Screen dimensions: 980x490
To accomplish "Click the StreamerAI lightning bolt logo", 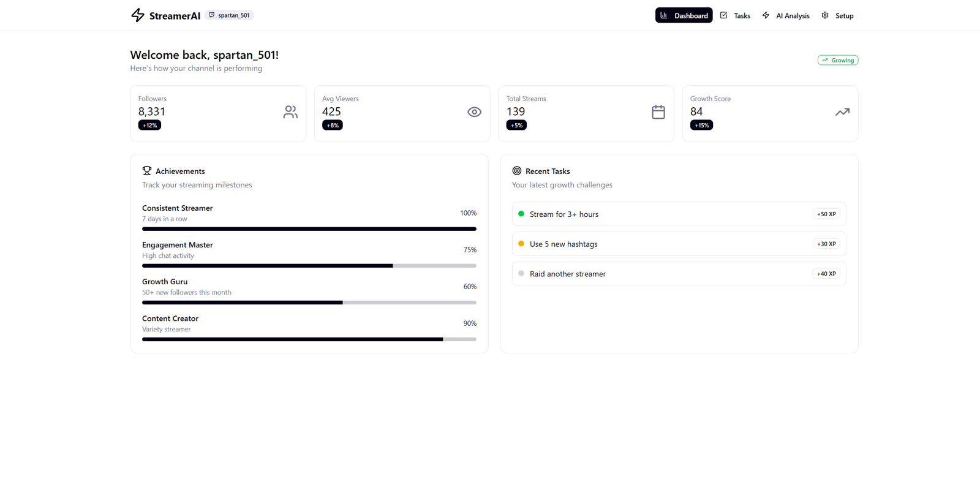I will (x=138, y=15).
